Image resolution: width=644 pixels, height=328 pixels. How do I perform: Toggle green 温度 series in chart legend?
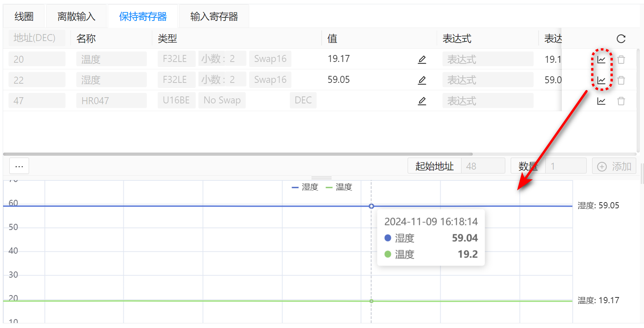pyautogui.click(x=339, y=187)
